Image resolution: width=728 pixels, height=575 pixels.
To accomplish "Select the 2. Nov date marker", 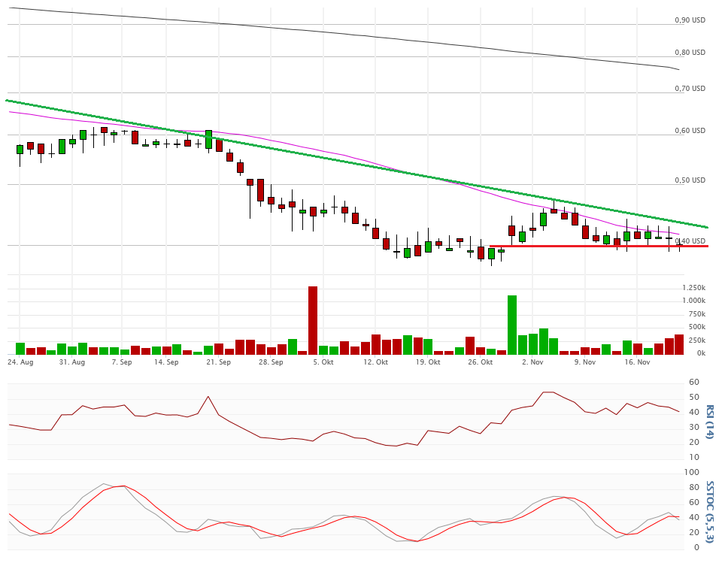I will (532, 362).
